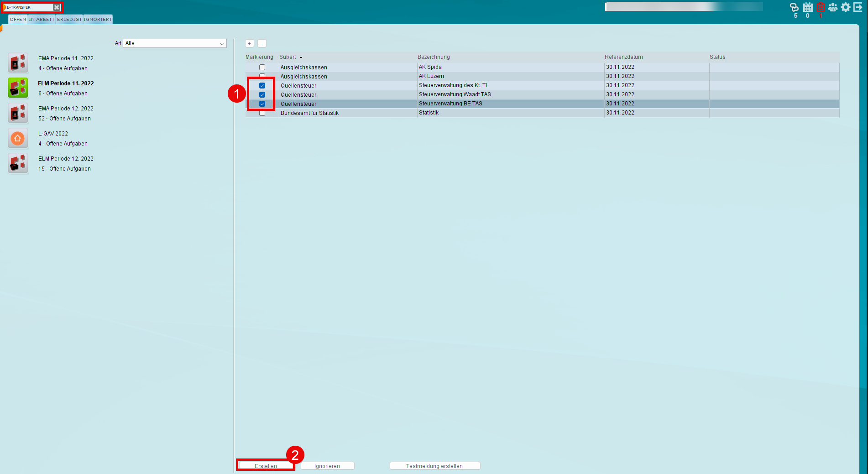Switch to the ERLEDIGT tab
868x474 pixels.
(x=69, y=20)
